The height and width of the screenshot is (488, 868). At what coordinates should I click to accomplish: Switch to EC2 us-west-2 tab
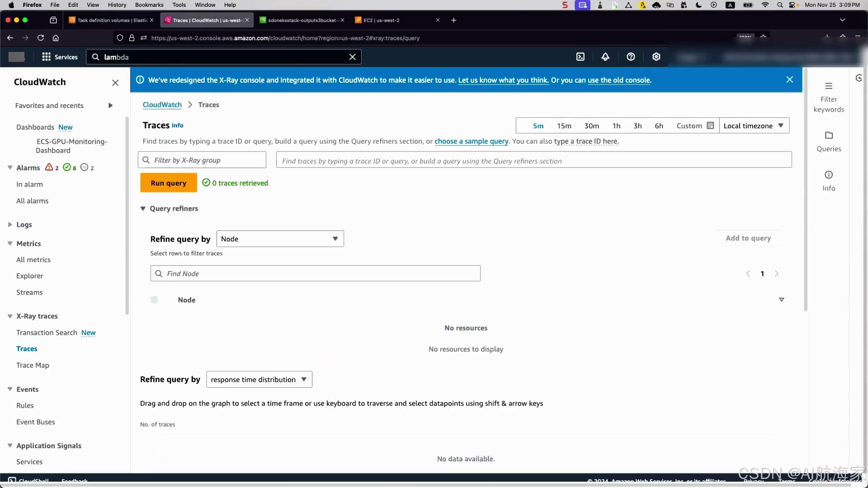click(397, 20)
